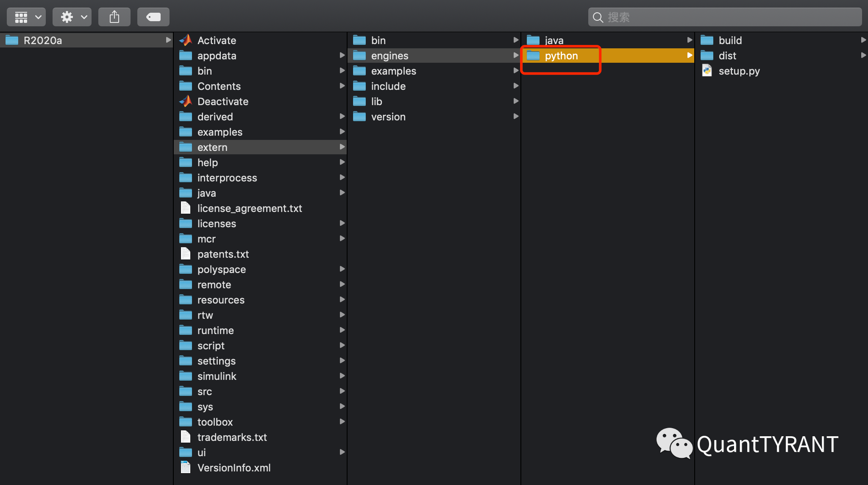The image size is (868, 485).
Task: Select the VersionInfo.xml file icon
Action: (x=186, y=468)
